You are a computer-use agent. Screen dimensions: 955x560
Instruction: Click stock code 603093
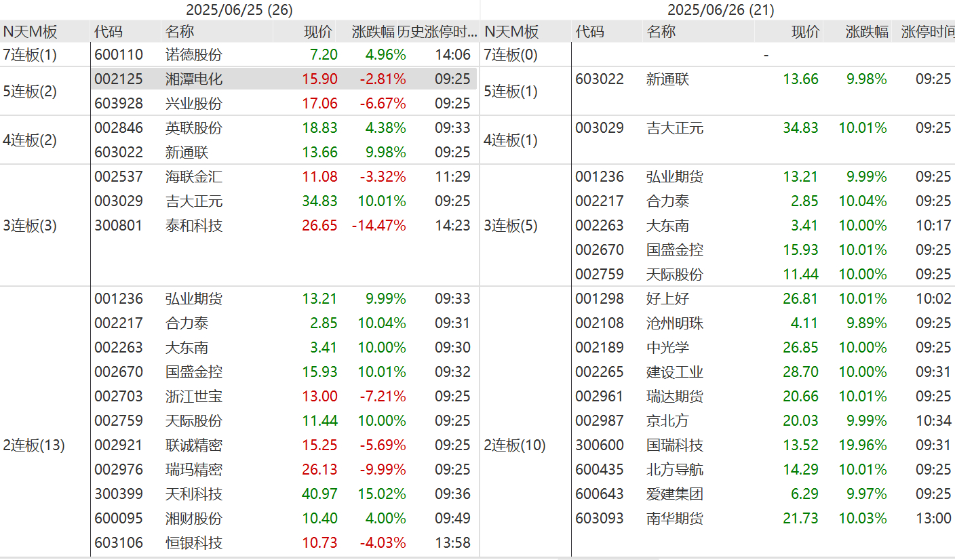pyautogui.click(x=600, y=519)
